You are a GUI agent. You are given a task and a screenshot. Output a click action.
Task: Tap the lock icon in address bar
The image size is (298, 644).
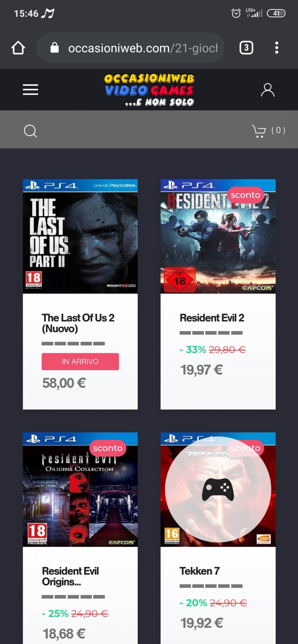pos(54,48)
